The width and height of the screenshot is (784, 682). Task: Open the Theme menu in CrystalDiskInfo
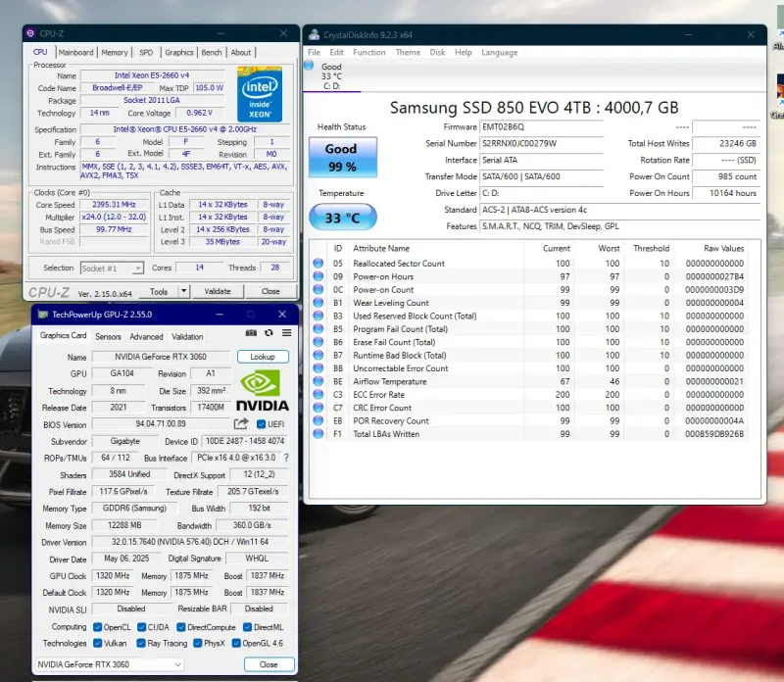pos(408,53)
